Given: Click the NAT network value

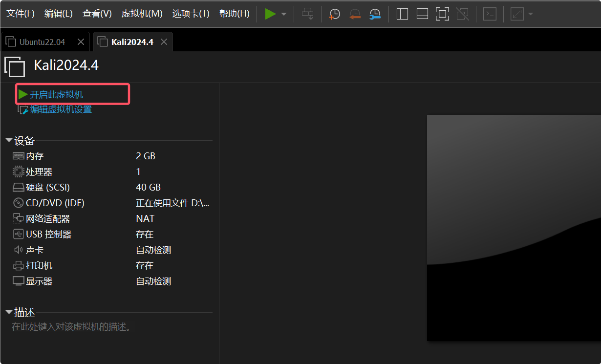Looking at the screenshot, I should 145,218.
